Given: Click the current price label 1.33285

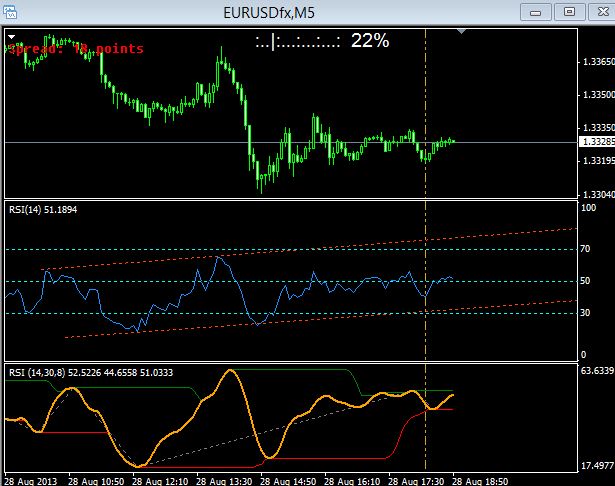Looking at the screenshot, I should tap(597, 142).
